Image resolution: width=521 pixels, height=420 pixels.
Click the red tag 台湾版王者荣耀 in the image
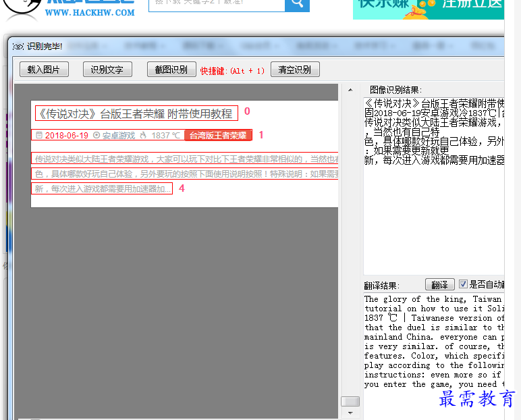[218, 135]
